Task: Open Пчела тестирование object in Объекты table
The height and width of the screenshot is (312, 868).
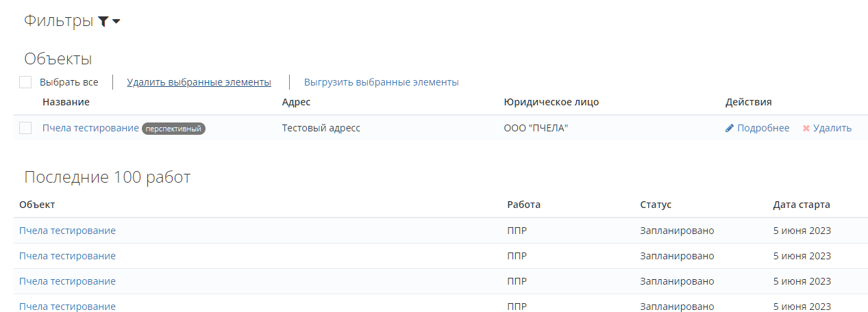Action: point(90,128)
